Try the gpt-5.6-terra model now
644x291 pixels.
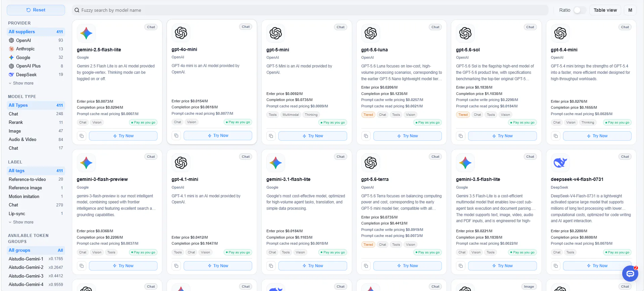coord(408,266)
